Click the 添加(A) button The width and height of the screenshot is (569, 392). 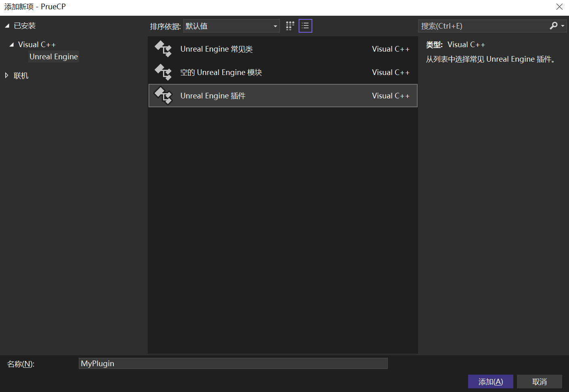click(491, 382)
